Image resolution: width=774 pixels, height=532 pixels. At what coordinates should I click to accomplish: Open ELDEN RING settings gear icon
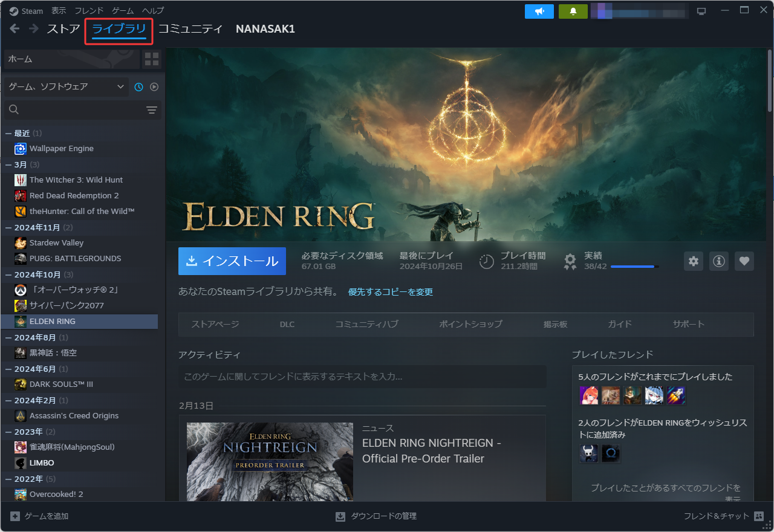click(694, 261)
